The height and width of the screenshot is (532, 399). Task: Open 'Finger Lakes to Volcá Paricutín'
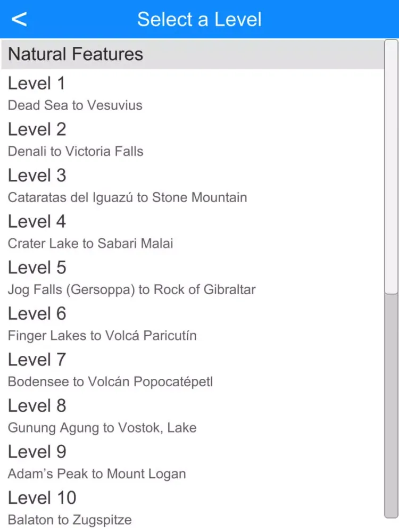pyautogui.click(x=102, y=336)
